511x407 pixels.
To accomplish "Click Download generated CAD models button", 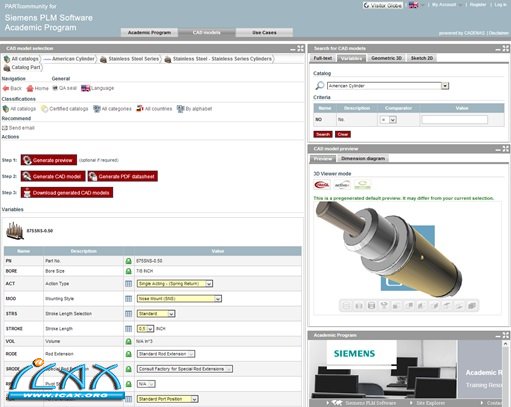I will [x=67, y=193].
